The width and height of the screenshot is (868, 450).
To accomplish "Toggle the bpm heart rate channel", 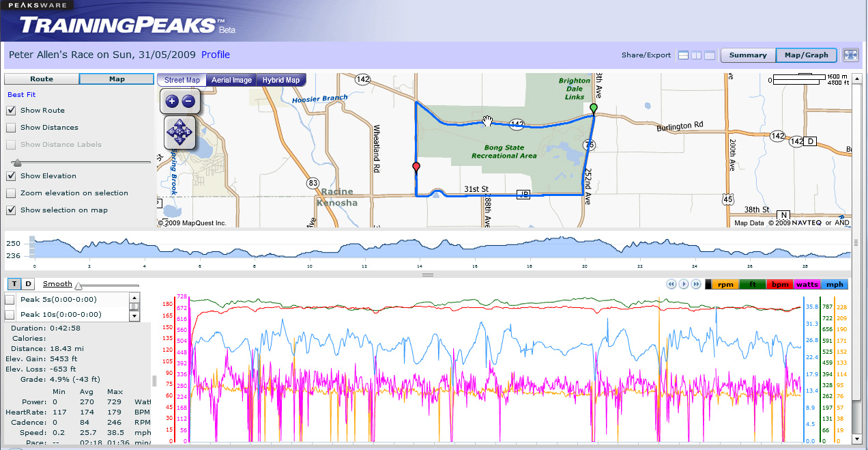I will tap(780, 285).
